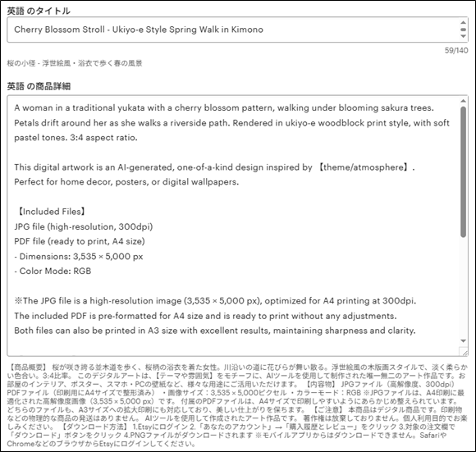Viewport: 476px width, 452px height.
Task: Click the line 'The included PDF is pre-formatted'
Action: click(205, 316)
